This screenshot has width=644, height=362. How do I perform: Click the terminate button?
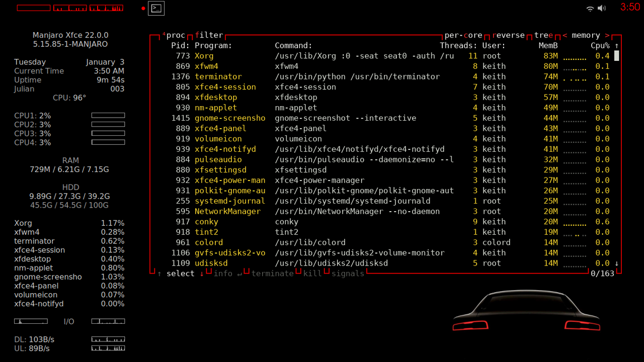point(272,274)
